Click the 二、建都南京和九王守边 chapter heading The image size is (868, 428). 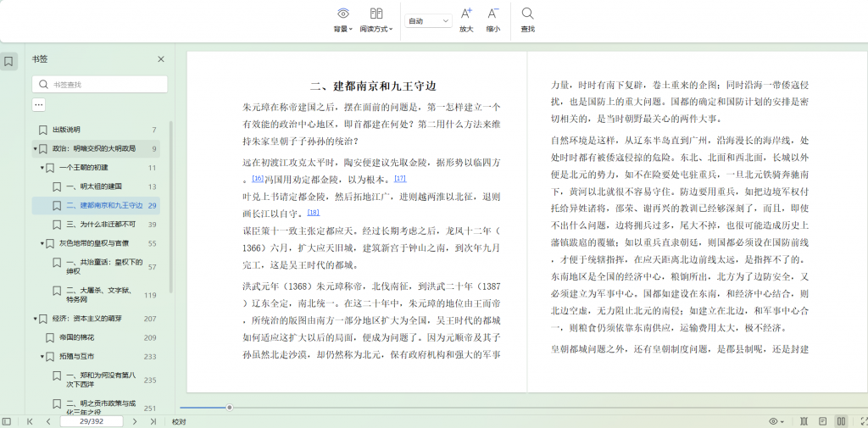coord(373,86)
